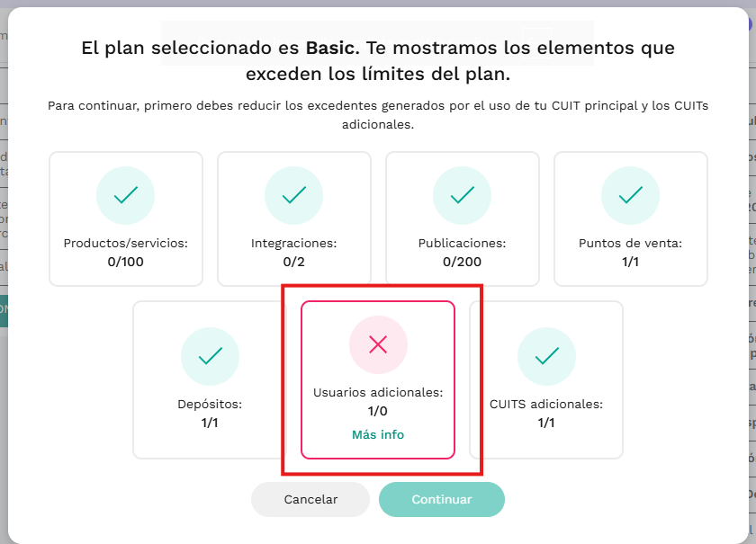756x544 pixels.
Task: Click the Publicaciones checkmark icon
Action: [x=462, y=195]
